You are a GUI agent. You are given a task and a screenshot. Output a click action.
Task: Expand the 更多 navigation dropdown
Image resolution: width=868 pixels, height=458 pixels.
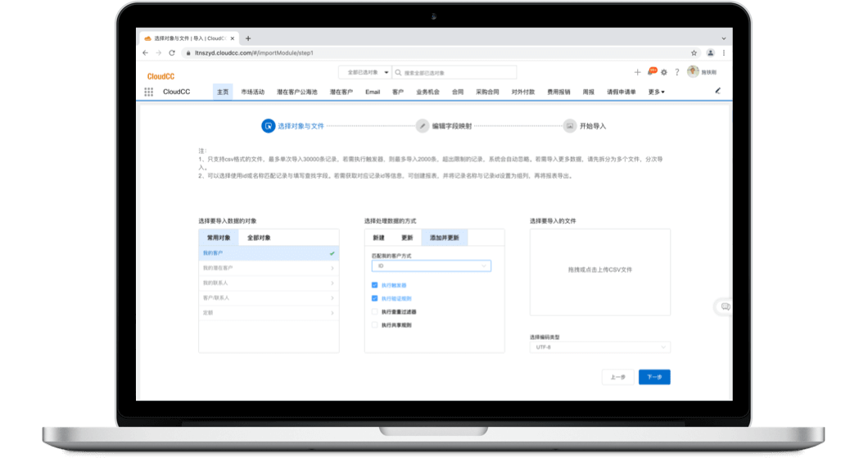(657, 92)
